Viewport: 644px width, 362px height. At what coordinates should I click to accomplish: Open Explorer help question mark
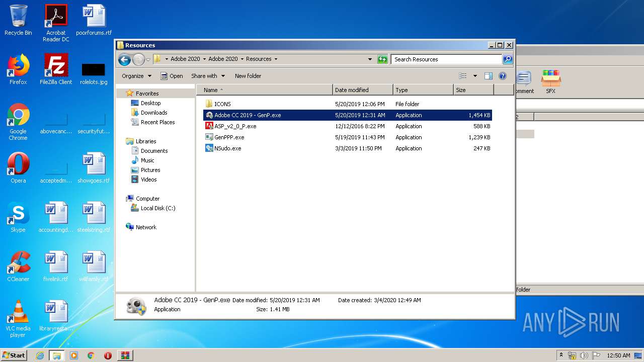502,76
